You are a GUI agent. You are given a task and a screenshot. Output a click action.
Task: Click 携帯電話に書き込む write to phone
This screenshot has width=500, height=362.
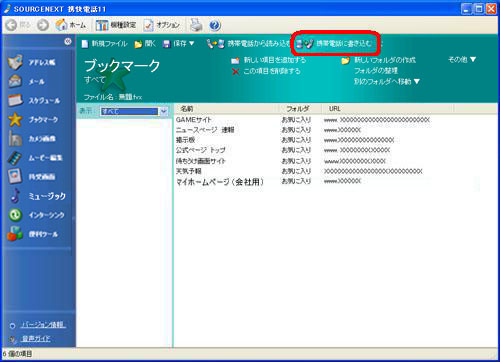pyautogui.click(x=334, y=43)
